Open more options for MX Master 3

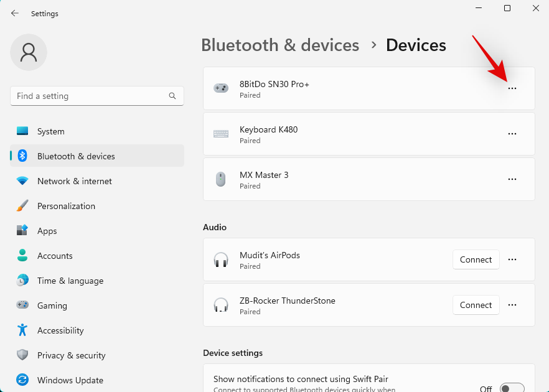(x=512, y=179)
